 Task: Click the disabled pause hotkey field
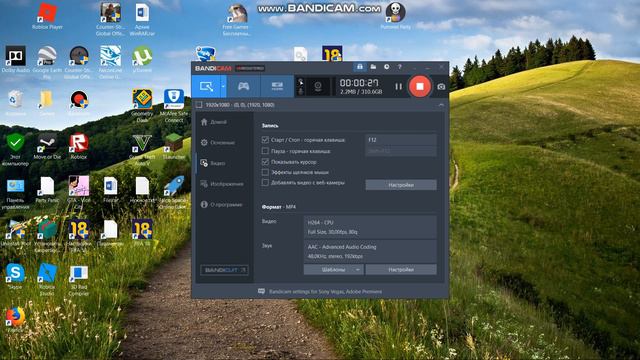click(x=401, y=151)
